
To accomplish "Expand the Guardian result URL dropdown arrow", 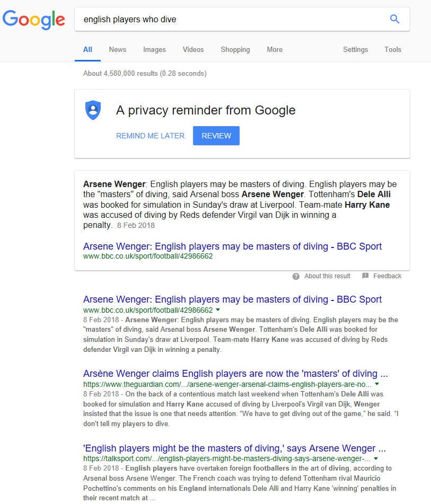I will [377, 384].
